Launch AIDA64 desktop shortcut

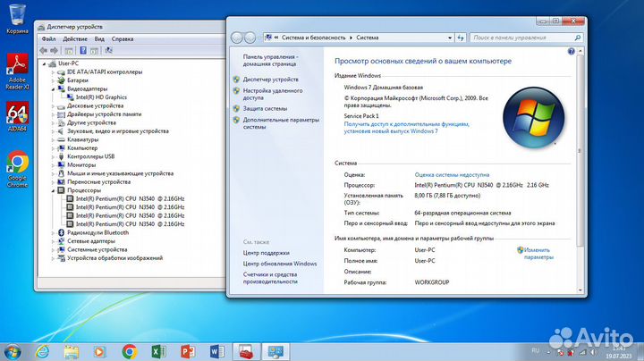pos(17,116)
